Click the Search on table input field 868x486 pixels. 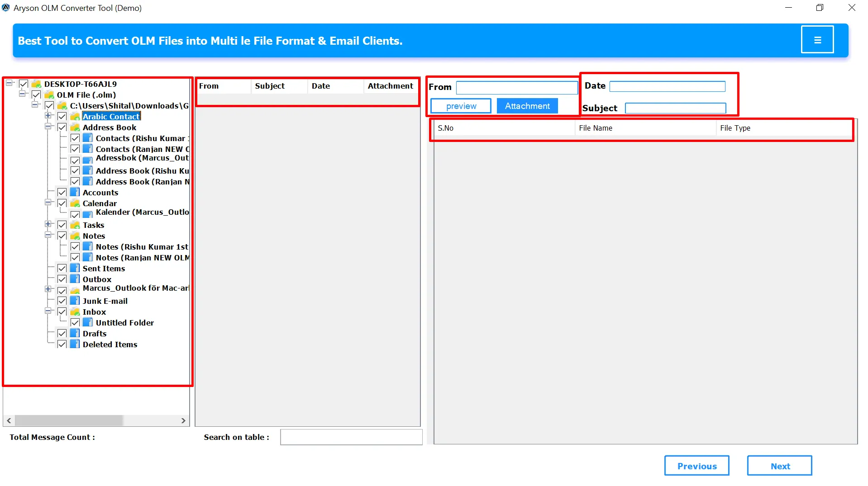click(x=351, y=437)
